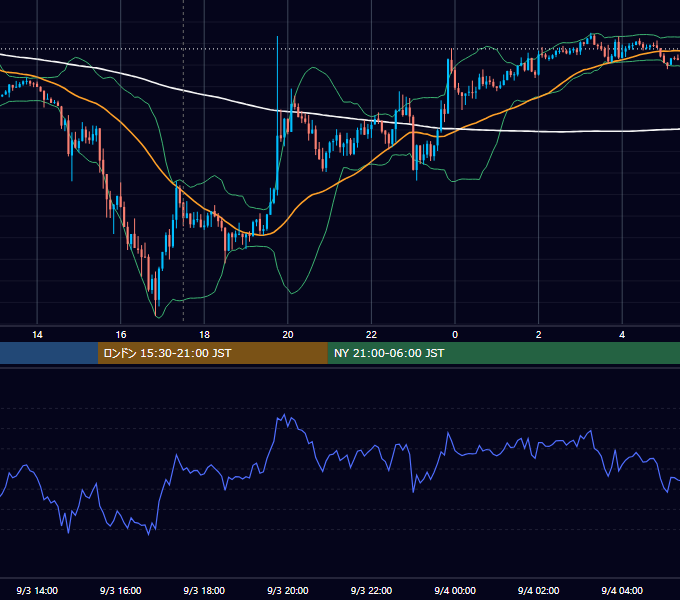Click the 16 hour label on price chart axis

coord(121,335)
